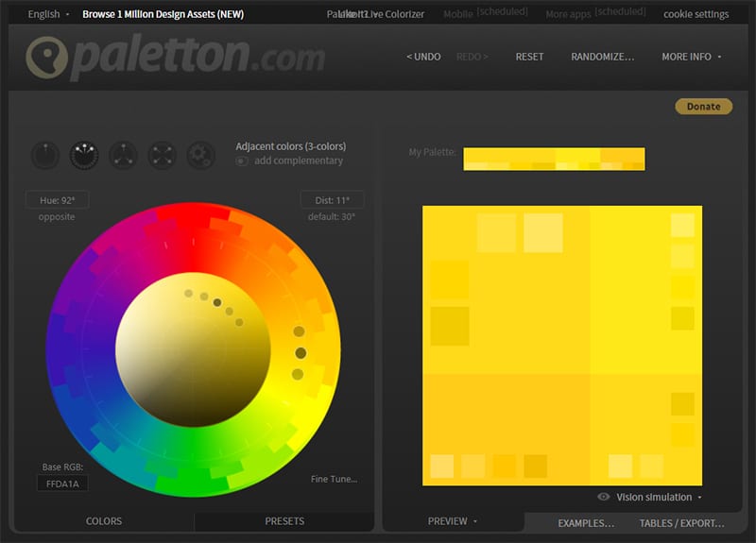Viewport: 756px width, 543px height.
Task: Click the Base RGB FFDA1A field
Action: [62, 484]
